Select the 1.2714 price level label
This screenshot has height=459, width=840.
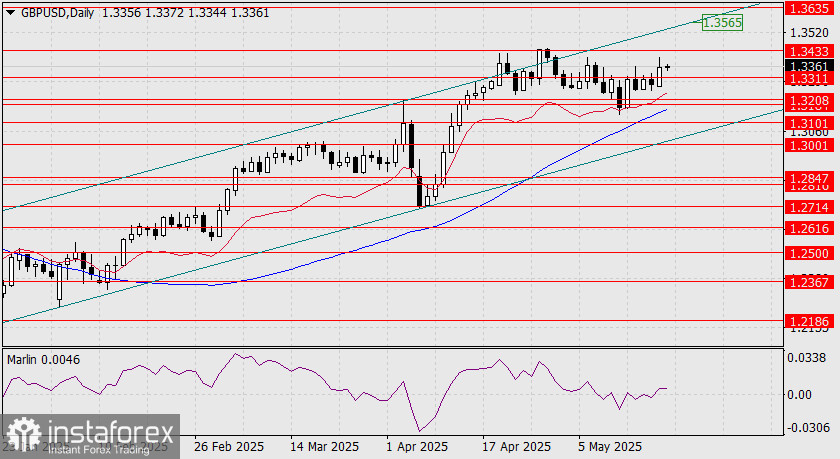[809, 207]
